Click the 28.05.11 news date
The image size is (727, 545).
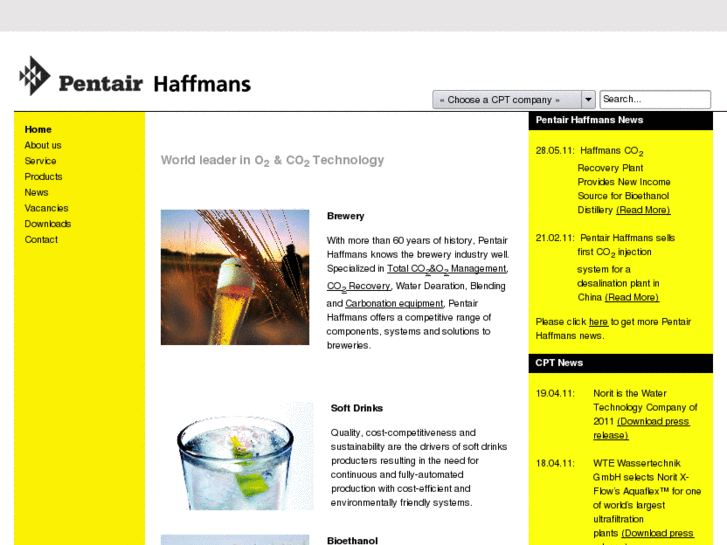click(x=555, y=151)
